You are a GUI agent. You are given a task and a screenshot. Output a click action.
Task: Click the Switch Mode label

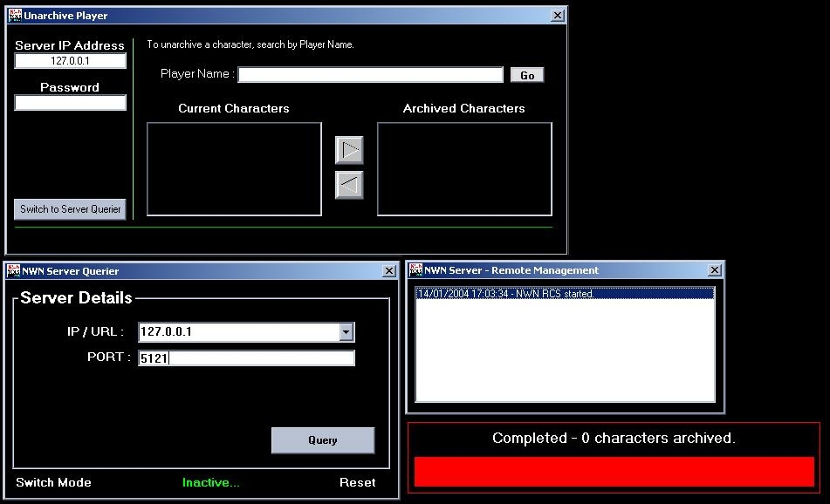(x=53, y=482)
